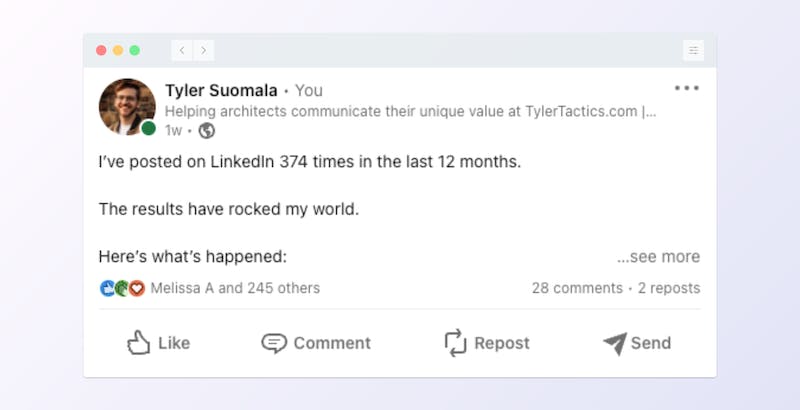Click the green window maximize button
Screen dimensions: 800x410
[x=135, y=50]
